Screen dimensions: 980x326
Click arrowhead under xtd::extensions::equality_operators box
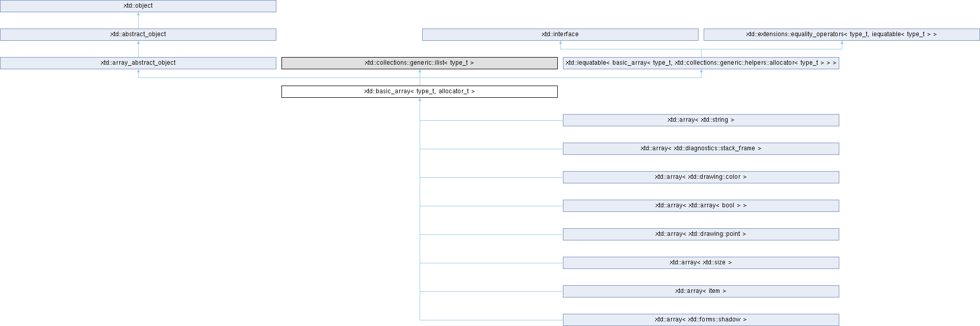[x=842, y=43]
